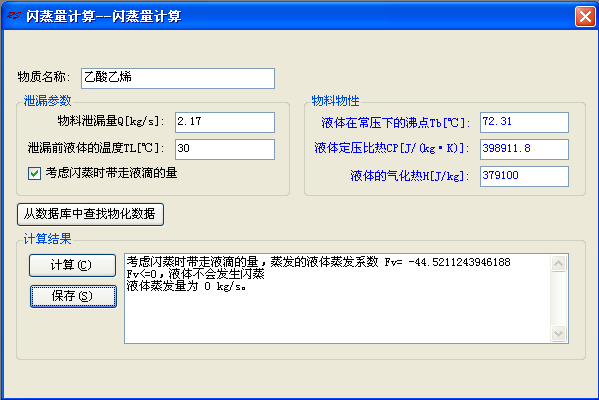
Task: Click the 泄漏参数 group heading
Action: pyautogui.click(x=47, y=101)
